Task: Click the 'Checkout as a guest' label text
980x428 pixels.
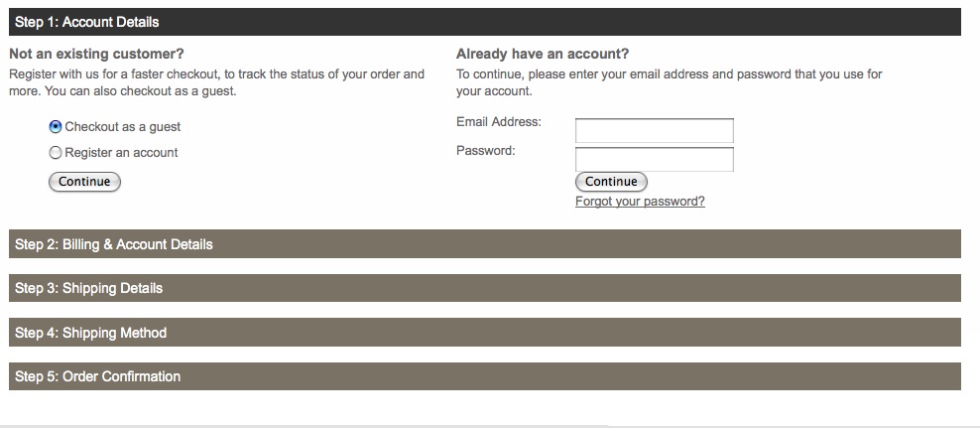Action: click(123, 127)
